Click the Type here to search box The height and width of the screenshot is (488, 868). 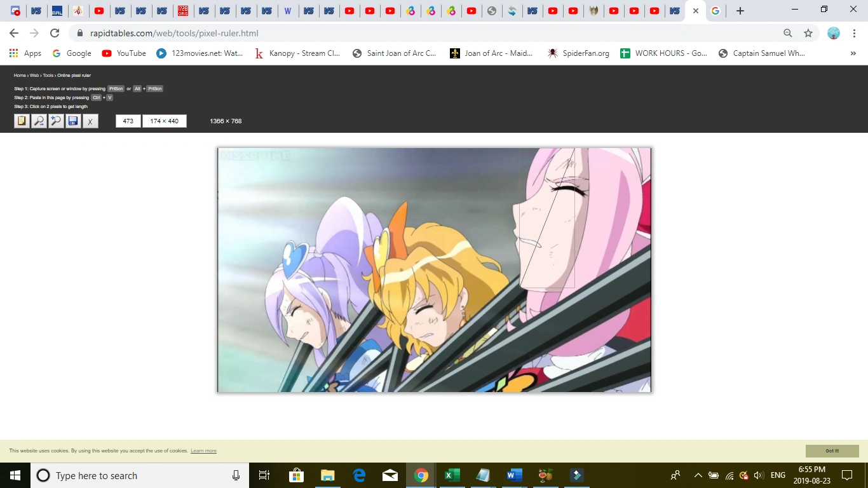click(x=141, y=475)
